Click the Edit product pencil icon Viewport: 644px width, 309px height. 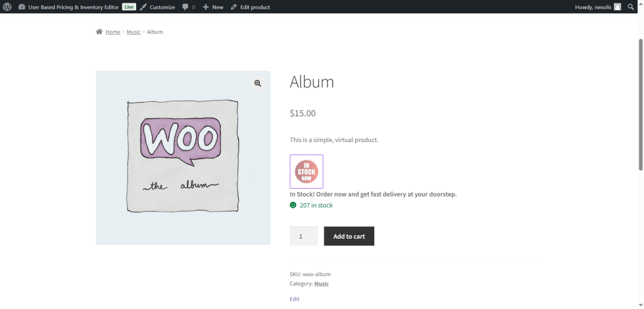pyautogui.click(x=234, y=7)
